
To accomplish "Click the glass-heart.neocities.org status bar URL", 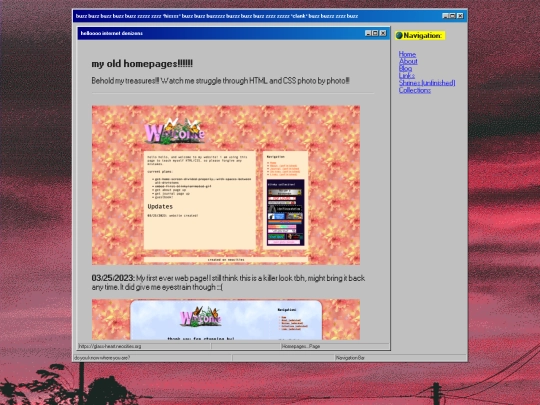I will tap(110, 346).
